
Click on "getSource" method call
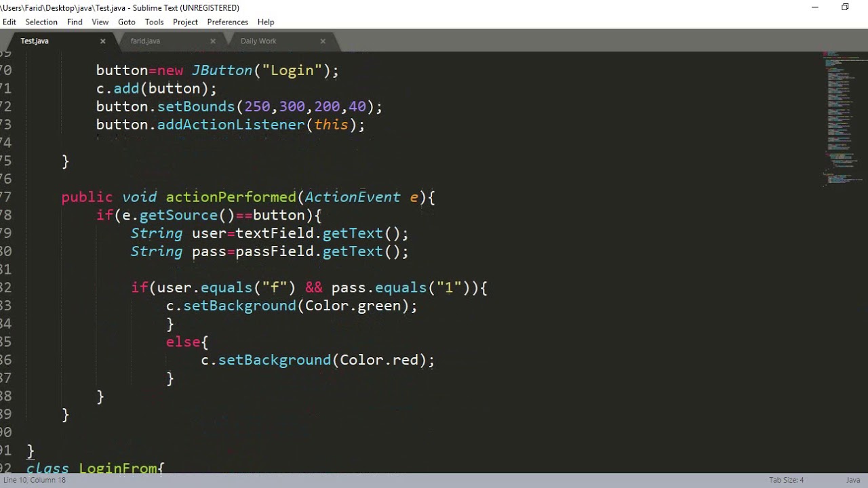point(178,216)
